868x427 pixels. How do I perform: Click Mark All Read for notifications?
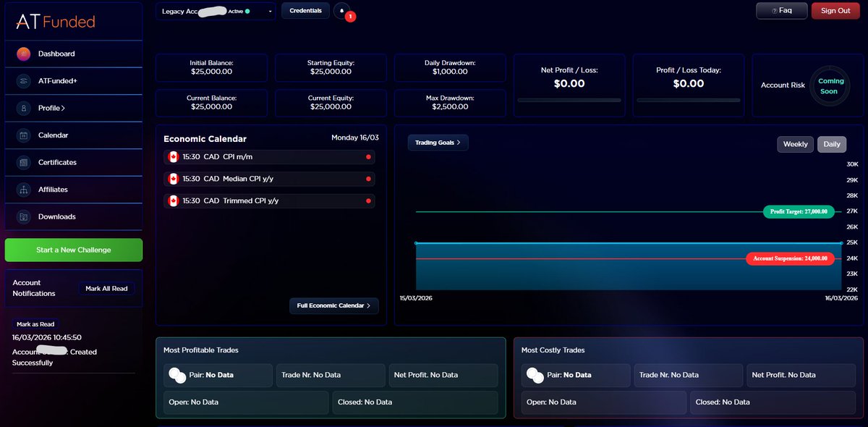click(106, 289)
